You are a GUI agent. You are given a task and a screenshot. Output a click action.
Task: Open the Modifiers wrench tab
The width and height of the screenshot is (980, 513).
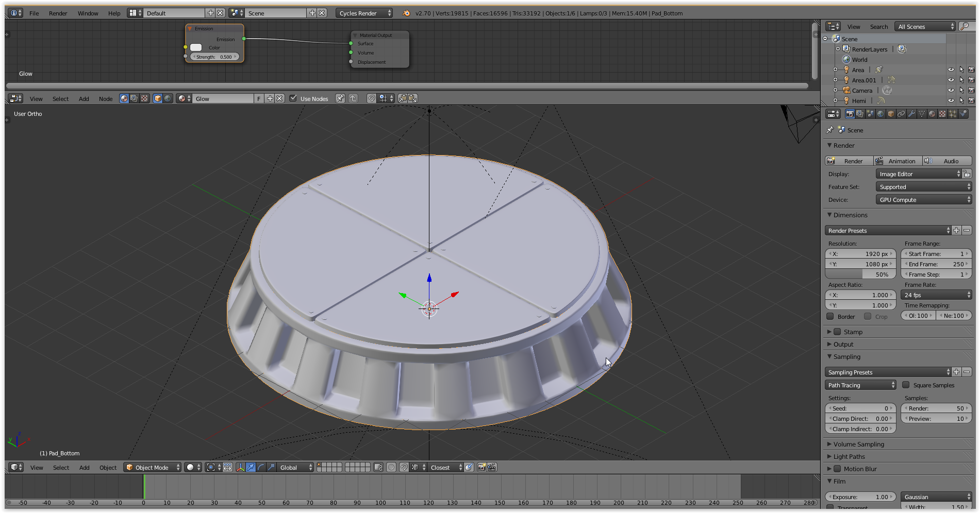click(x=911, y=114)
